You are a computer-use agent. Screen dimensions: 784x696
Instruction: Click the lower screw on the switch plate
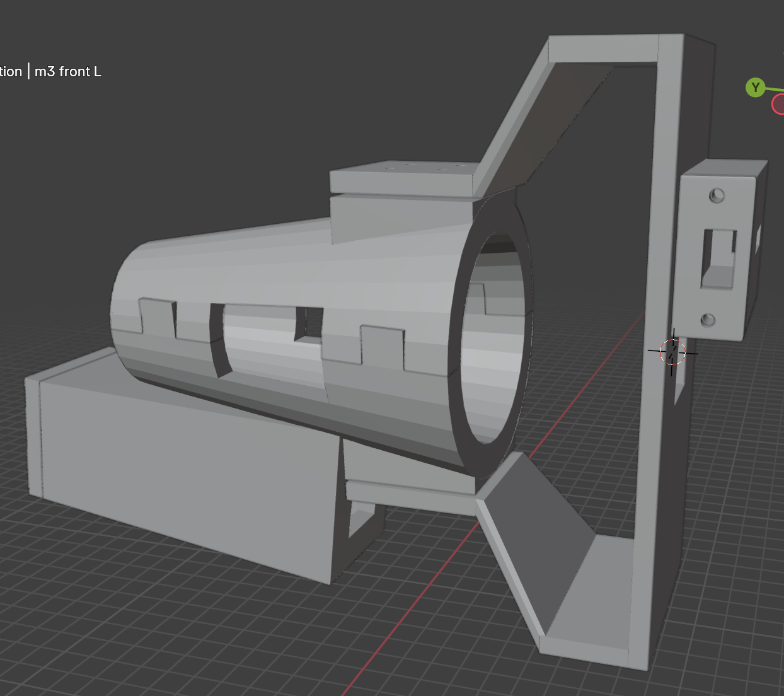[x=708, y=320]
